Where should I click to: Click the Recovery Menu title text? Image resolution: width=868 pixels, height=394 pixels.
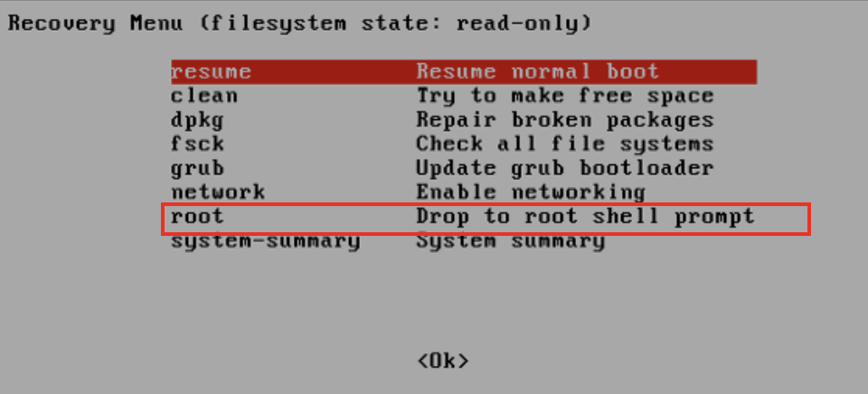coord(95,23)
